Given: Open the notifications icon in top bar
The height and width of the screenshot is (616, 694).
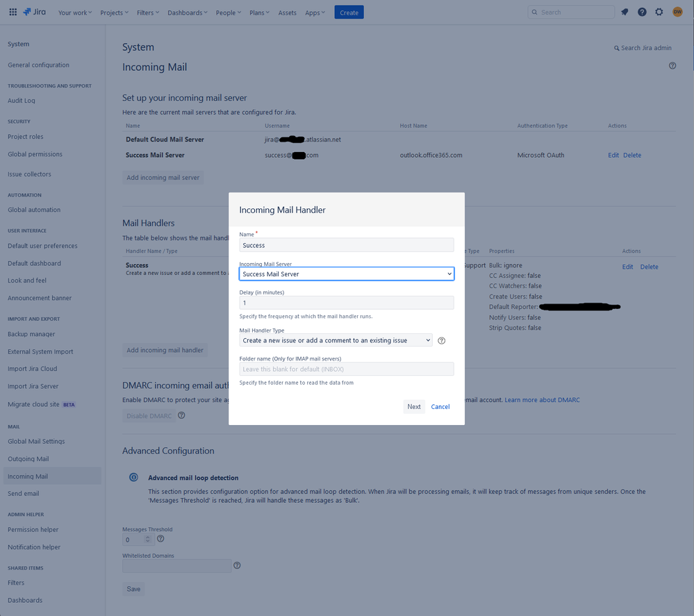Looking at the screenshot, I should tap(625, 12).
